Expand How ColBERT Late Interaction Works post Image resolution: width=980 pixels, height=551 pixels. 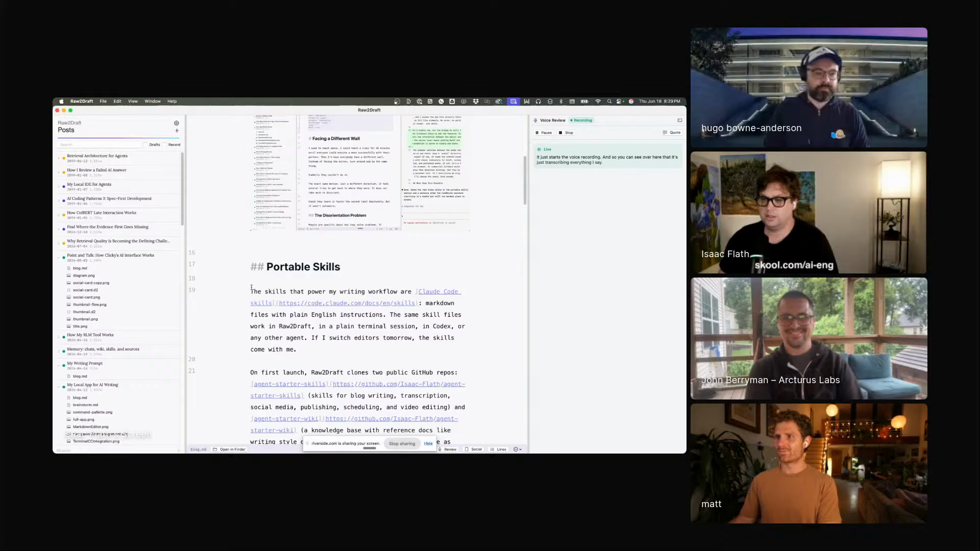(59, 215)
